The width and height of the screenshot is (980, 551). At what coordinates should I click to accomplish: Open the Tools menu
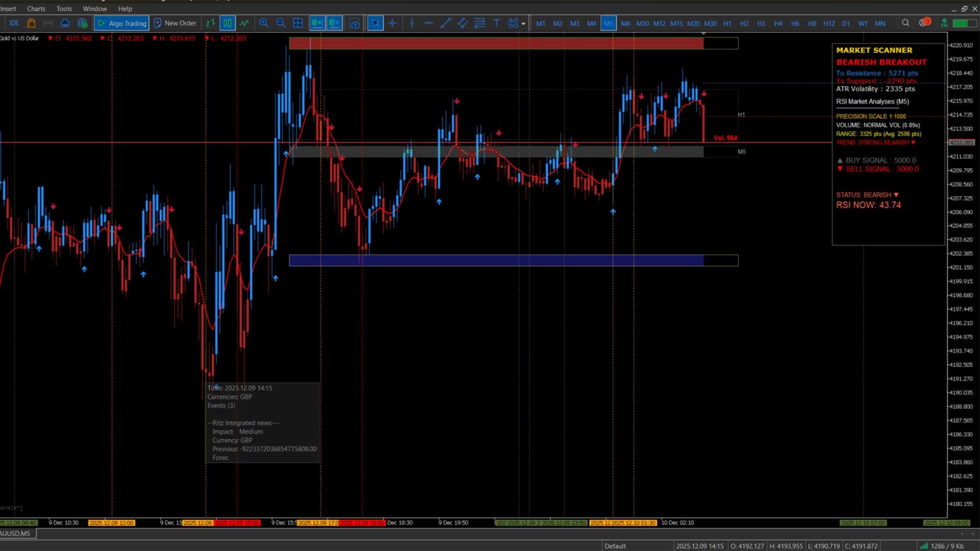point(64,9)
